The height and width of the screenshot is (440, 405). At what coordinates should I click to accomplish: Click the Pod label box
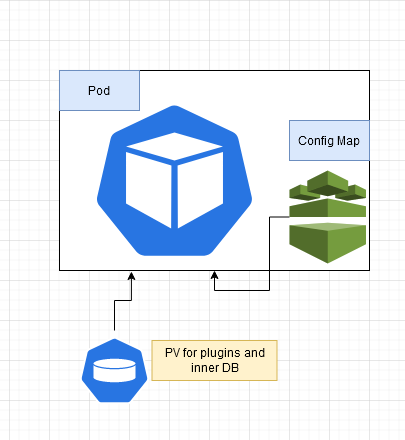99,90
